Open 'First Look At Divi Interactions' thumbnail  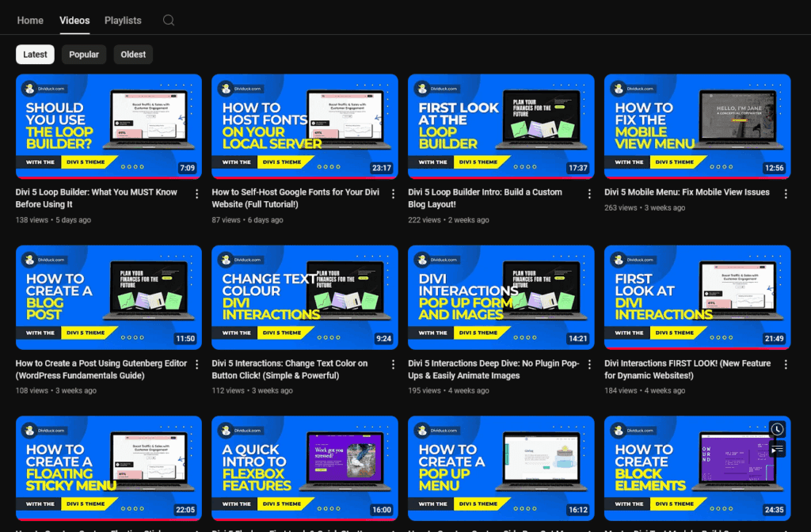[x=697, y=298]
